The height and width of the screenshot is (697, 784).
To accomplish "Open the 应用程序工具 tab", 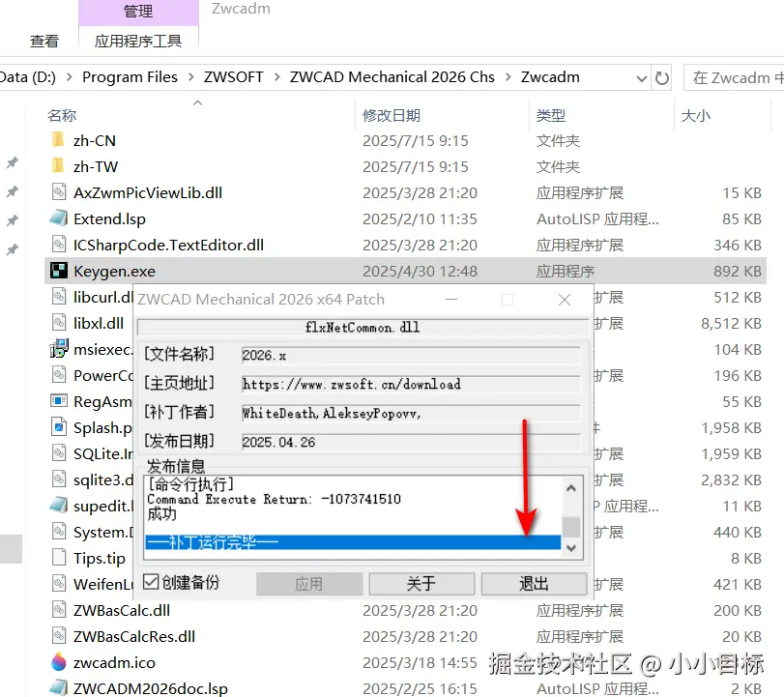I will coord(138,41).
